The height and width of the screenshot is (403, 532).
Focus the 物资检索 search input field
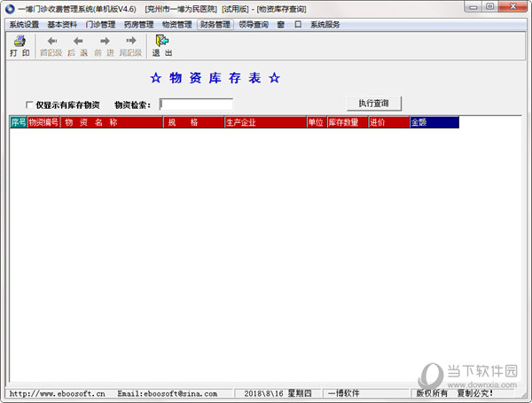click(196, 105)
